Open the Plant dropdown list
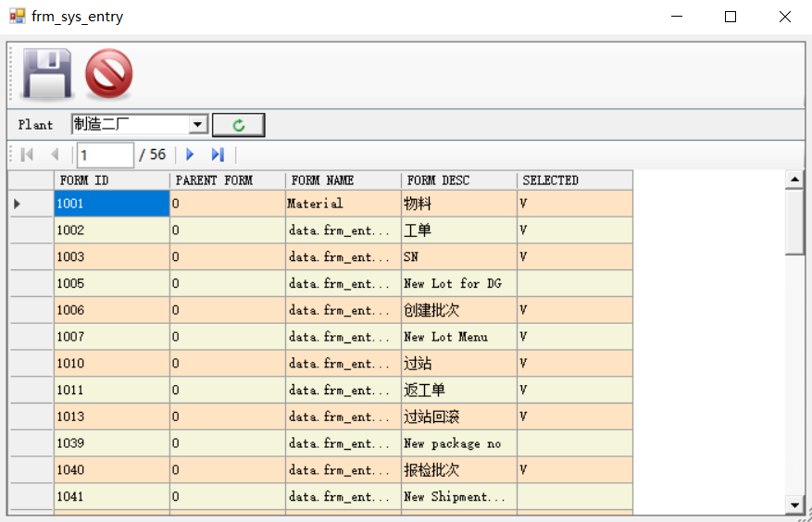 (198, 125)
